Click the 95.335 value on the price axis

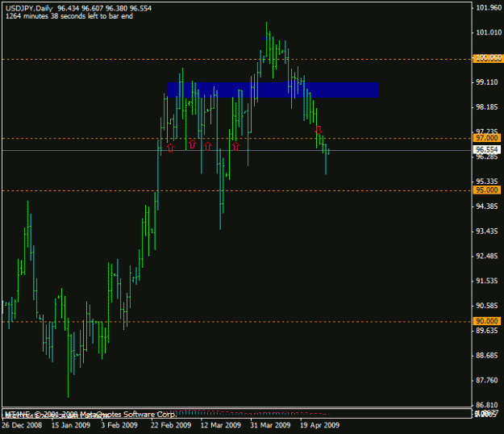click(486, 182)
